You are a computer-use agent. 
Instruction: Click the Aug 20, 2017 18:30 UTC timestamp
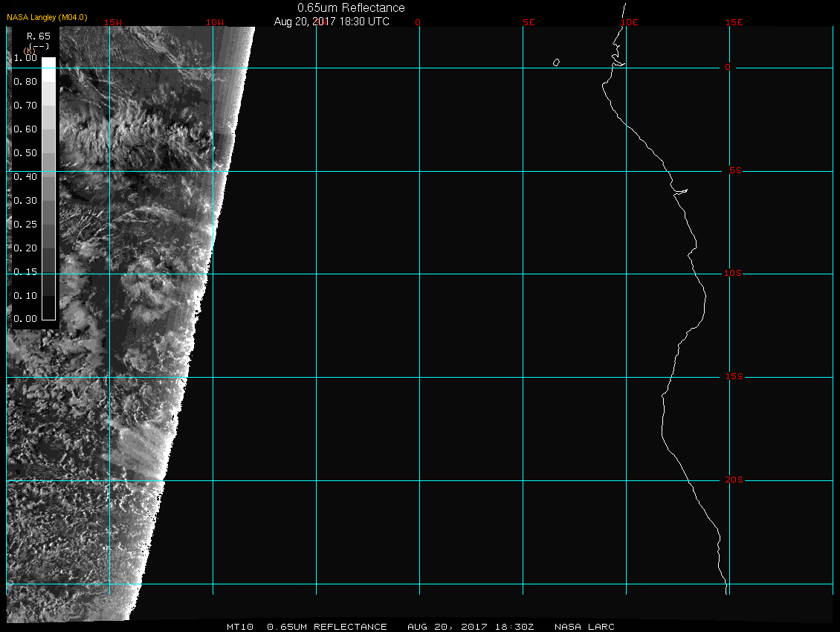[332, 22]
